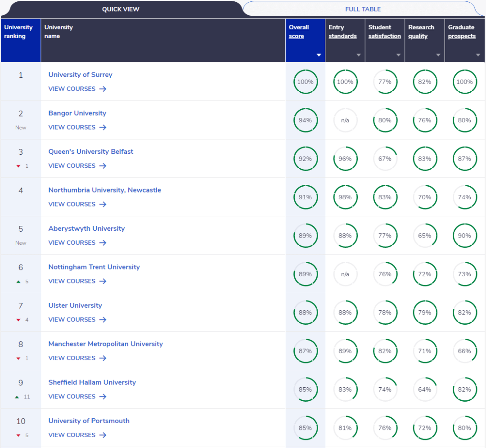Open the University of Surrey link

pos(80,75)
